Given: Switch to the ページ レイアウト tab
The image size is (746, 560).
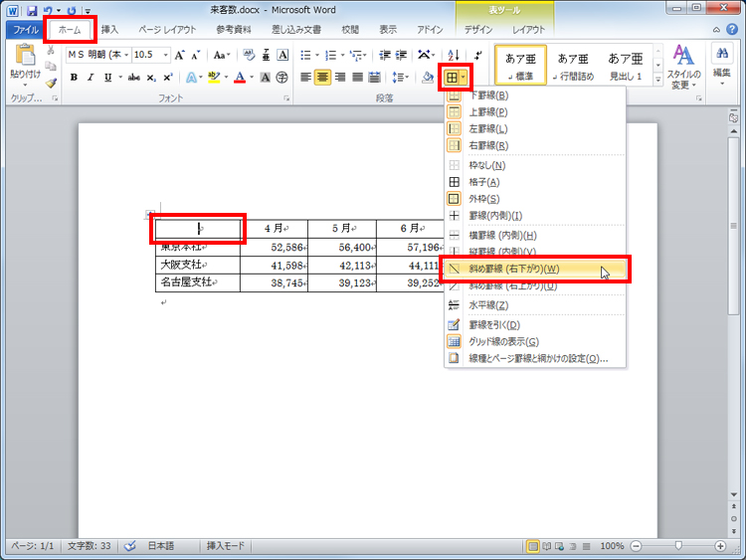Looking at the screenshot, I should (x=167, y=30).
